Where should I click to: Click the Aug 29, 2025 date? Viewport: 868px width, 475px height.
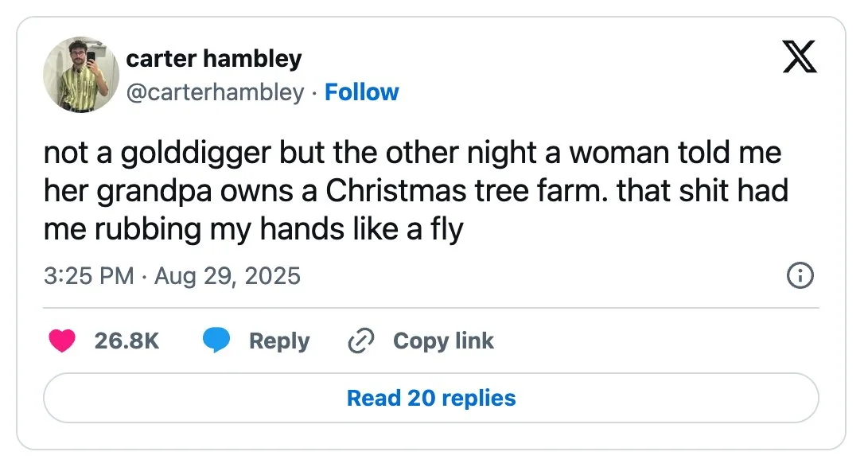(227, 276)
